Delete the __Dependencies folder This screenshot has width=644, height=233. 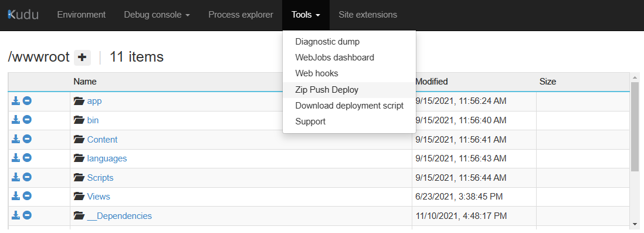pos(27,215)
